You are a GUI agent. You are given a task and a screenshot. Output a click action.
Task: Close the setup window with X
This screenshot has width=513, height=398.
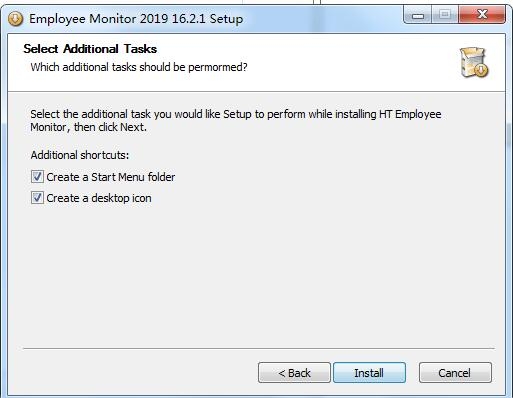pos(482,15)
